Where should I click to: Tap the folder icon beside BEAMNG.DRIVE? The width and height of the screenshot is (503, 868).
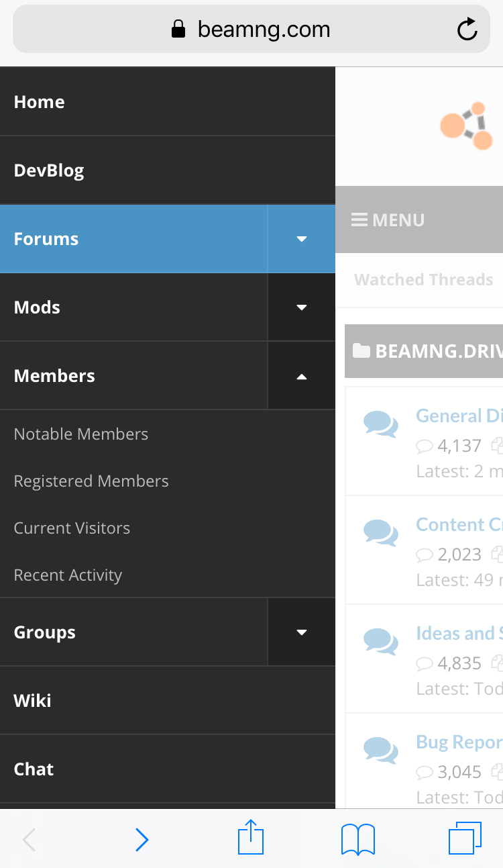point(361,350)
